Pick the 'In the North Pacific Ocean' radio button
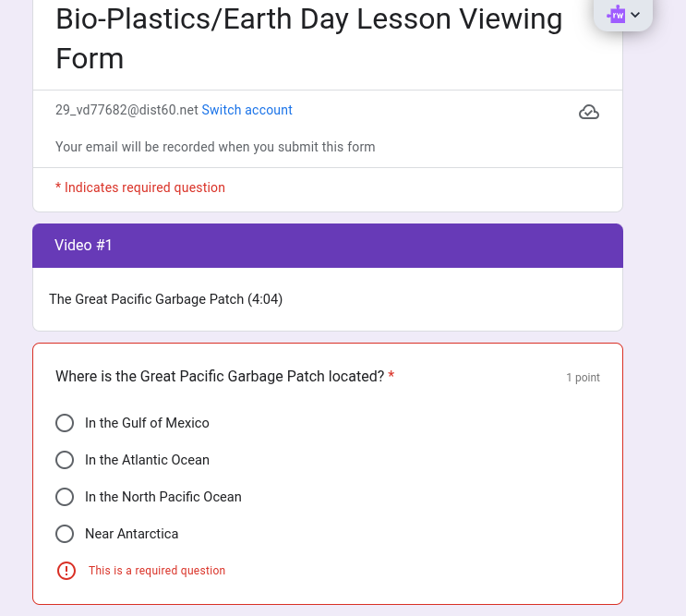686x616 pixels. [65, 497]
